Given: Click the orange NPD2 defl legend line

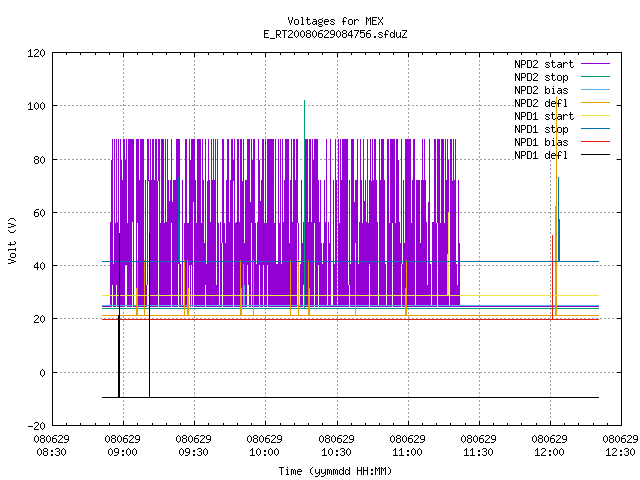Looking at the screenshot, I should click(596, 102).
